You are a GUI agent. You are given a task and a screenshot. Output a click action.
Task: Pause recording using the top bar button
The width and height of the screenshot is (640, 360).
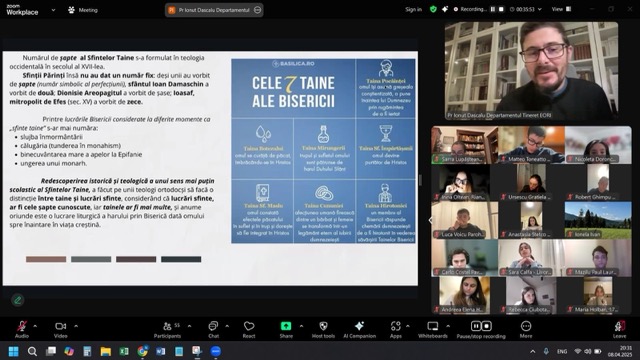pyautogui.click(x=493, y=9)
